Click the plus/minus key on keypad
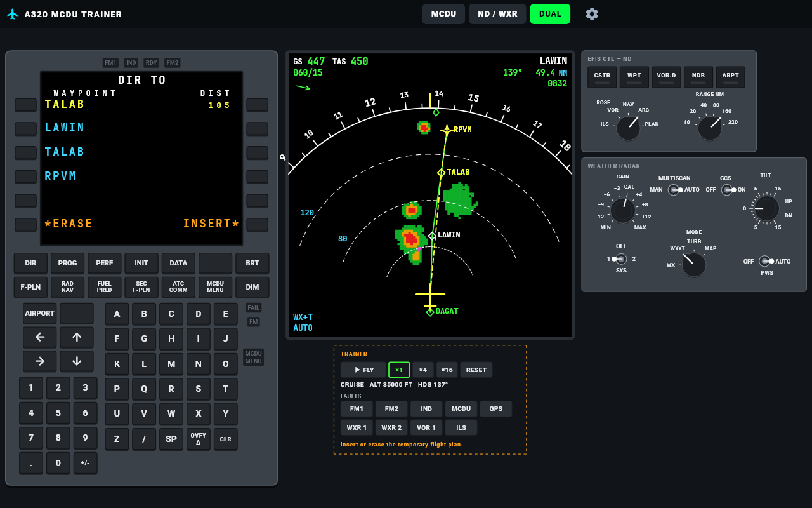 coord(85,463)
